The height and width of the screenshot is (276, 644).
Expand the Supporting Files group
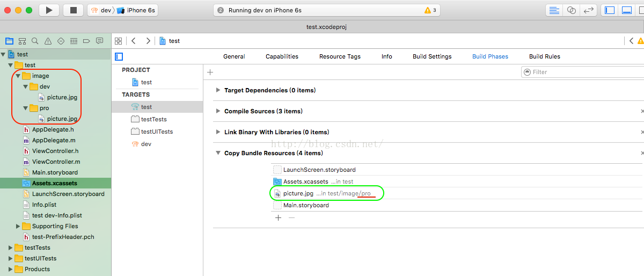tap(18, 226)
